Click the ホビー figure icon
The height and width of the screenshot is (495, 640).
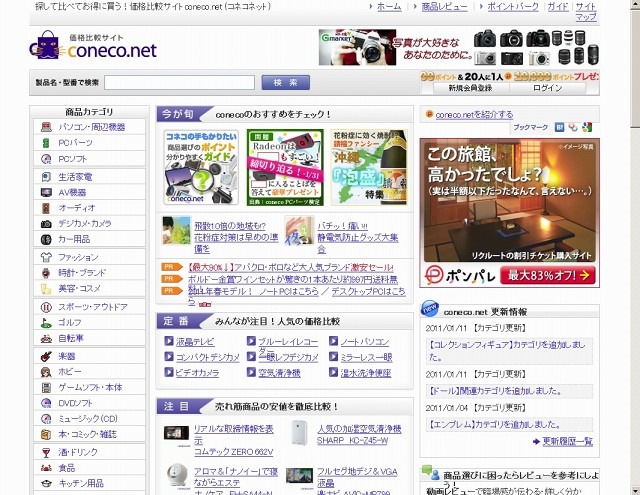[x=46, y=372]
